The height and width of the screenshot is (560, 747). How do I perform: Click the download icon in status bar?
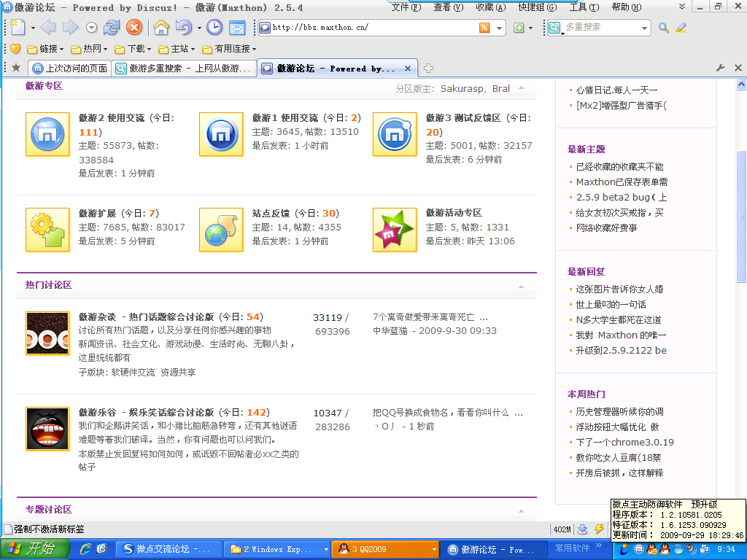pos(582,529)
